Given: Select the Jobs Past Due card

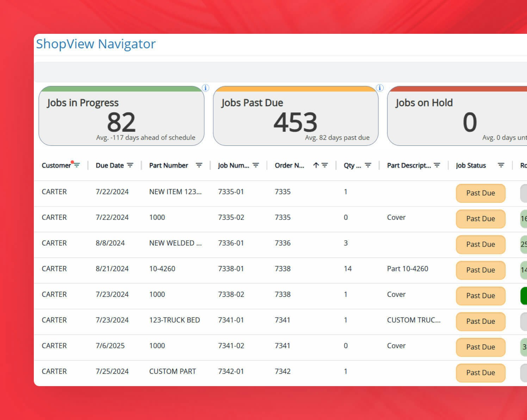Looking at the screenshot, I should (296, 116).
